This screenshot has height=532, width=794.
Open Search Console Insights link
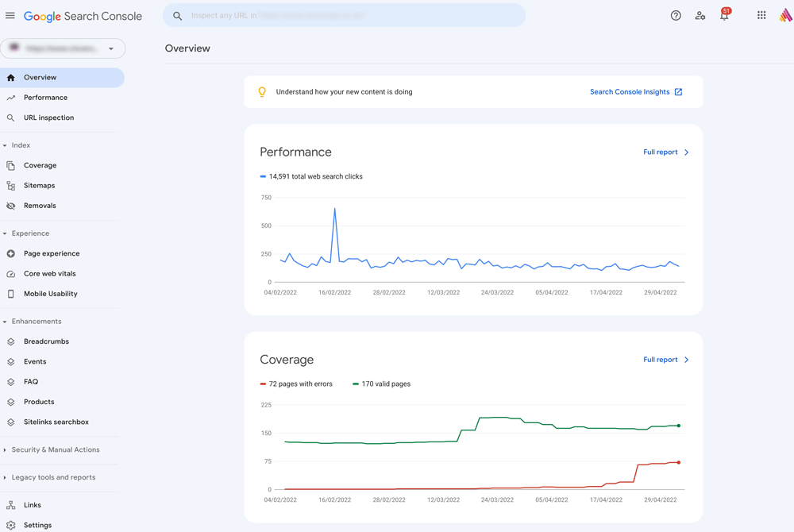636,92
